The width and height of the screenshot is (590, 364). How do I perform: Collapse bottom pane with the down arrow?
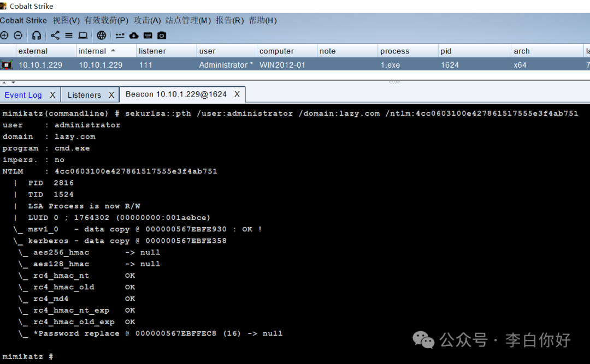tap(13, 82)
